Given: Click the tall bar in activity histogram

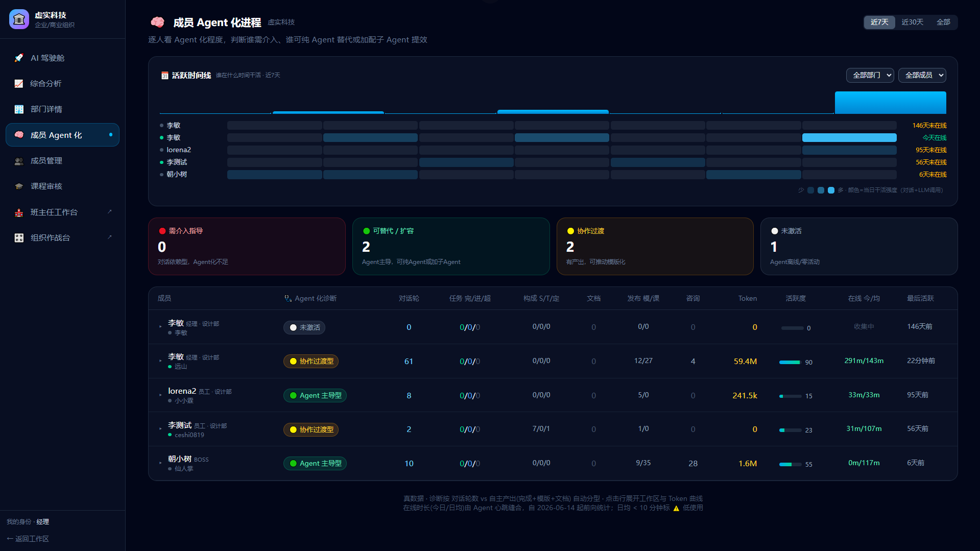Looking at the screenshot, I should (x=890, y=103).
